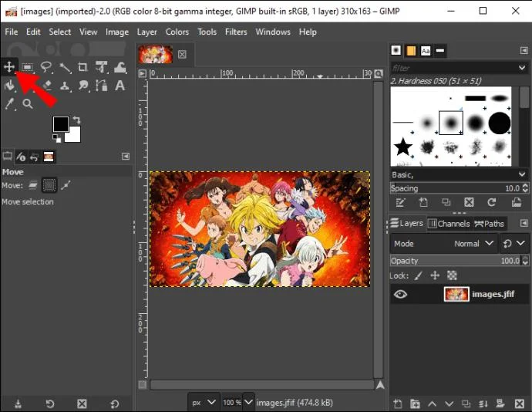The image size is (532, 412).
Task: Select the Clone stamp tool
Action: pos(65,86)
